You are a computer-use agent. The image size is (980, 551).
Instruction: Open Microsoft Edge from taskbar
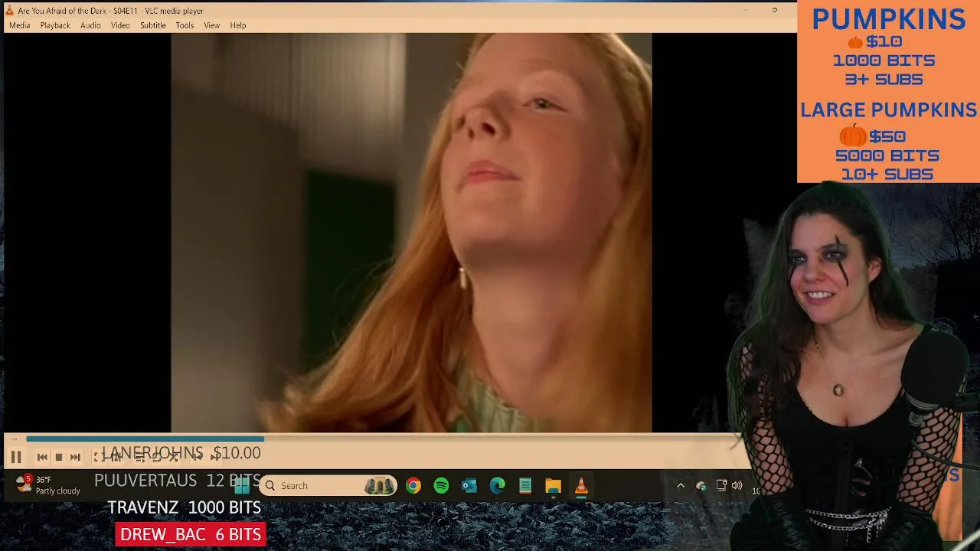point(498,485)
